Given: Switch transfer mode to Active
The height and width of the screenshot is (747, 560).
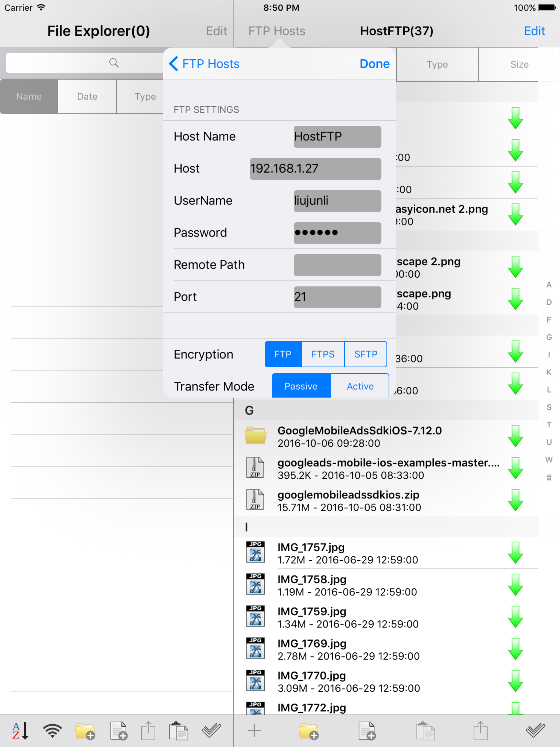Looking at the screenshot, I should point(360,386).
